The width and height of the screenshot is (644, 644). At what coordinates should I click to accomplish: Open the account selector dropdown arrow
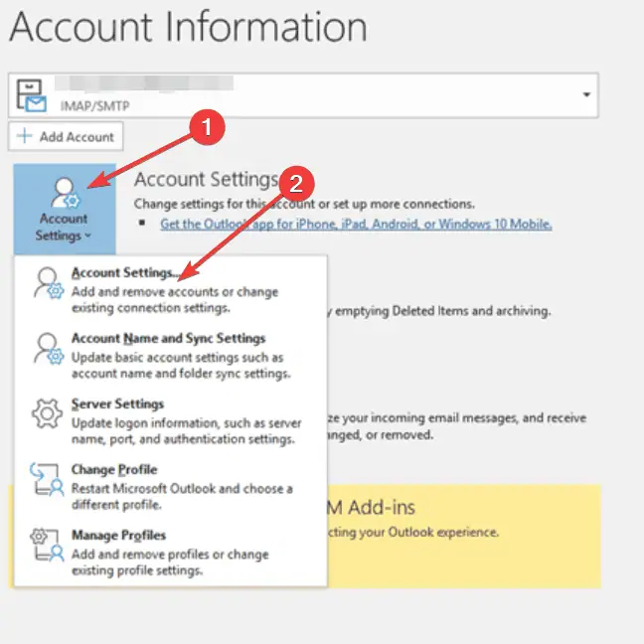coord(586,94)
